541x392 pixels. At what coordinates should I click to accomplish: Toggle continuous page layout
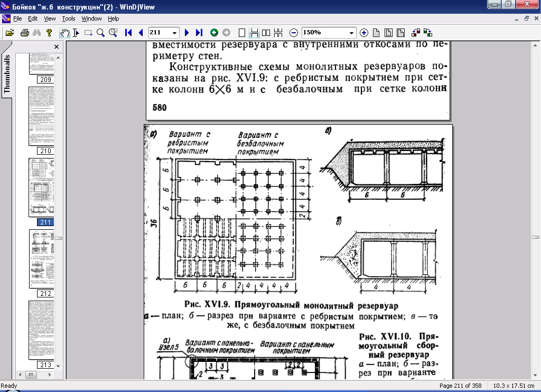[254, 33]
